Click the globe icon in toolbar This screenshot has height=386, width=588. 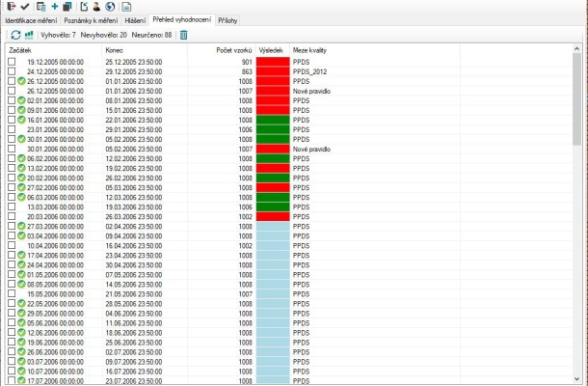(110, 6)
